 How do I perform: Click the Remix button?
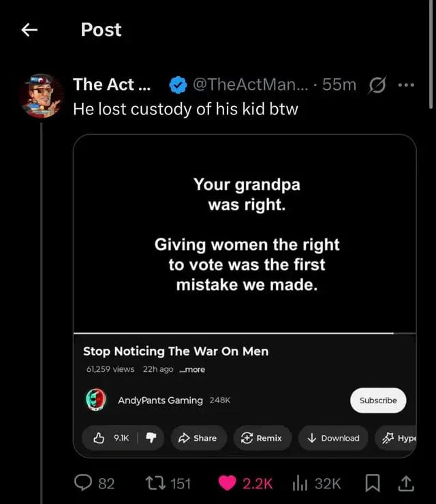262,438
